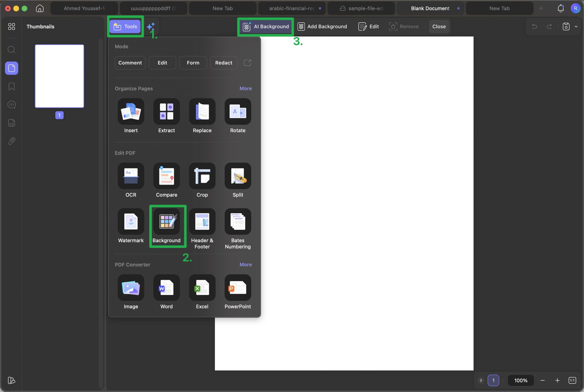Open More link for PDF Converter
Image resolution: width=584 pixels, height=392 pixels.
[246, 265]
